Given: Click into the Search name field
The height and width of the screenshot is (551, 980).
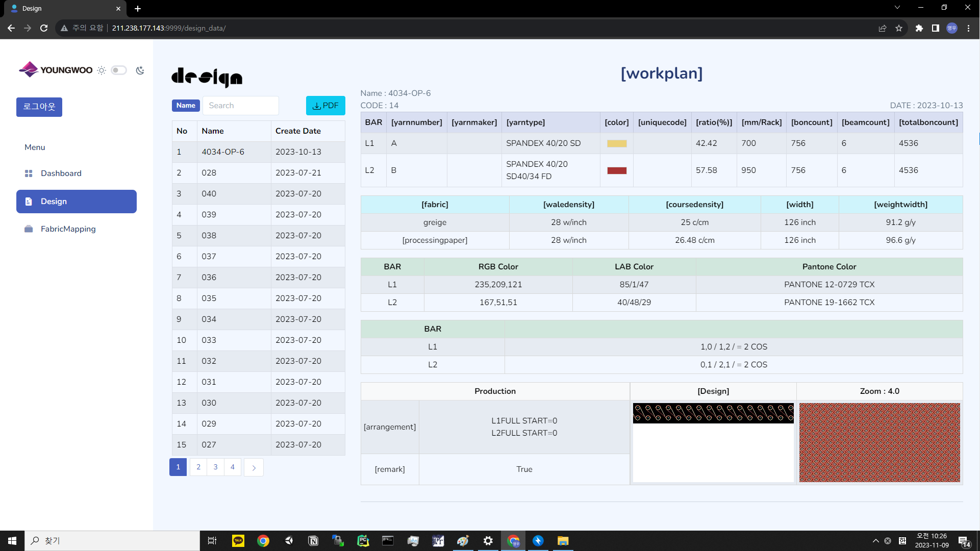Looking at the screenshot, I should (x=240, y=106).
